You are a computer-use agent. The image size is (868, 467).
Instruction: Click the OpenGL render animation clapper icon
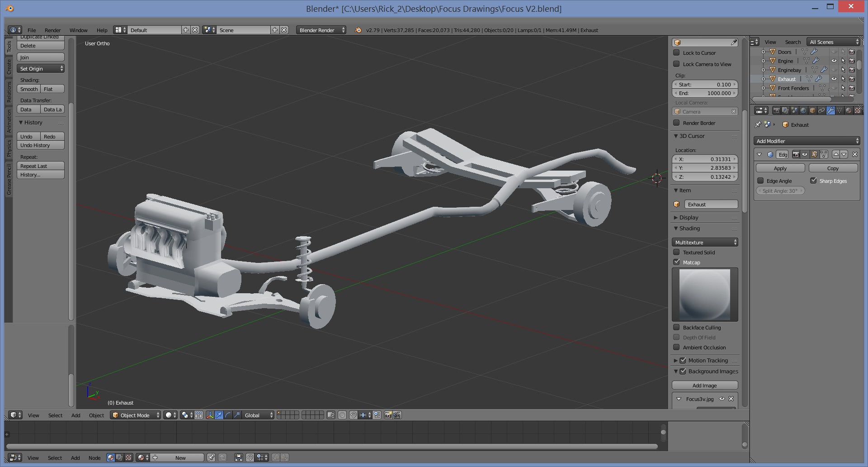pyautogui.click(x=397, y=415)
